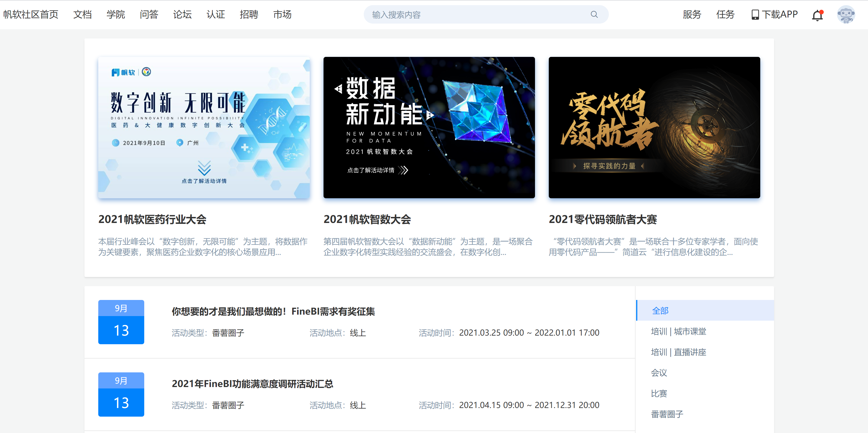
Task: Open the 2021帆软智数大会 heading
Action: click(367, 219)
